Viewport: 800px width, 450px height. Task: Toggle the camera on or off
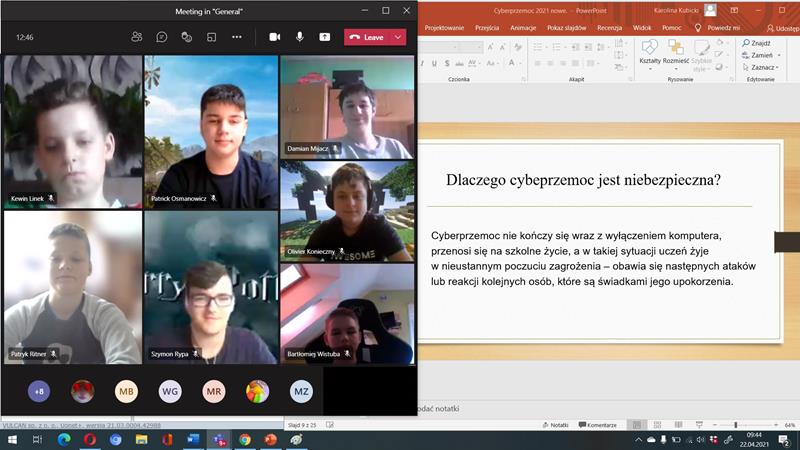(275, 37)
